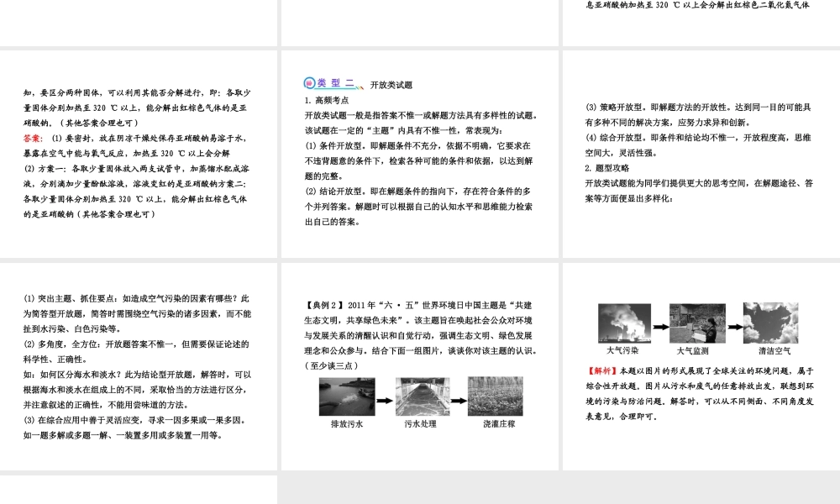Click the 清洁空气 photo
840x504 pixels.
click(x=770, y=323)
